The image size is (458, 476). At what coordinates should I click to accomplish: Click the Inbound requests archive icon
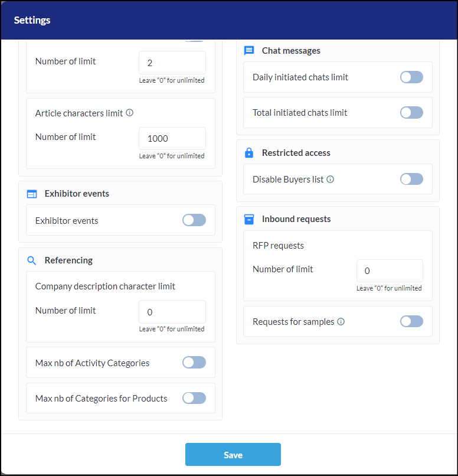pos(248,219)
